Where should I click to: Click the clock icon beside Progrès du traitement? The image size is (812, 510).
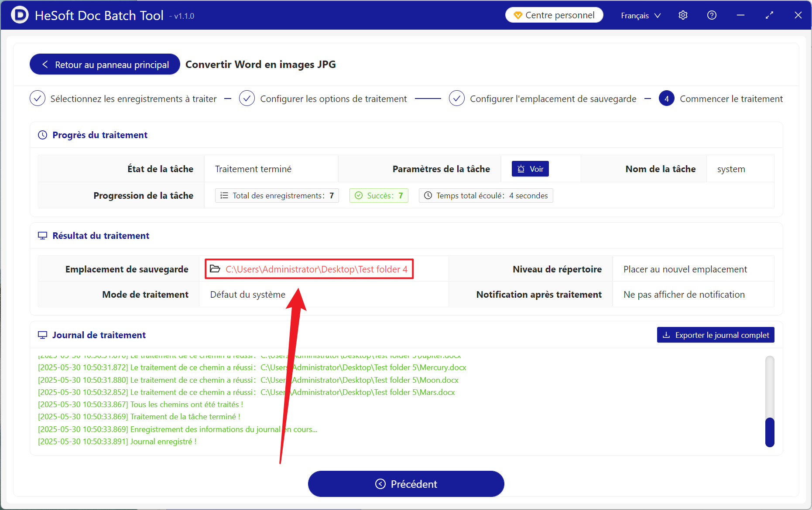pyautogui.click(x=42, y=135)
